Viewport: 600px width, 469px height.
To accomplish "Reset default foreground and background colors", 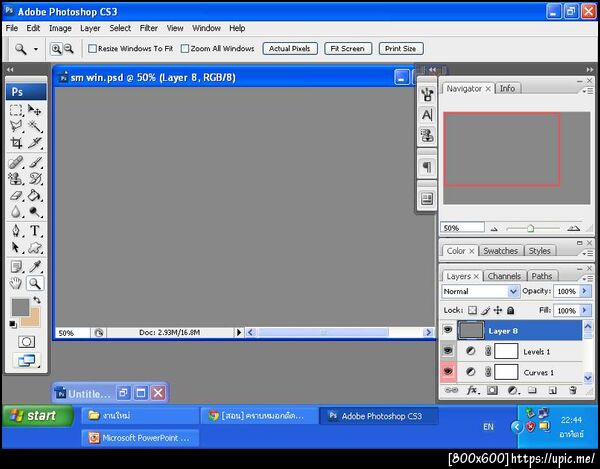I will point(13,324).
